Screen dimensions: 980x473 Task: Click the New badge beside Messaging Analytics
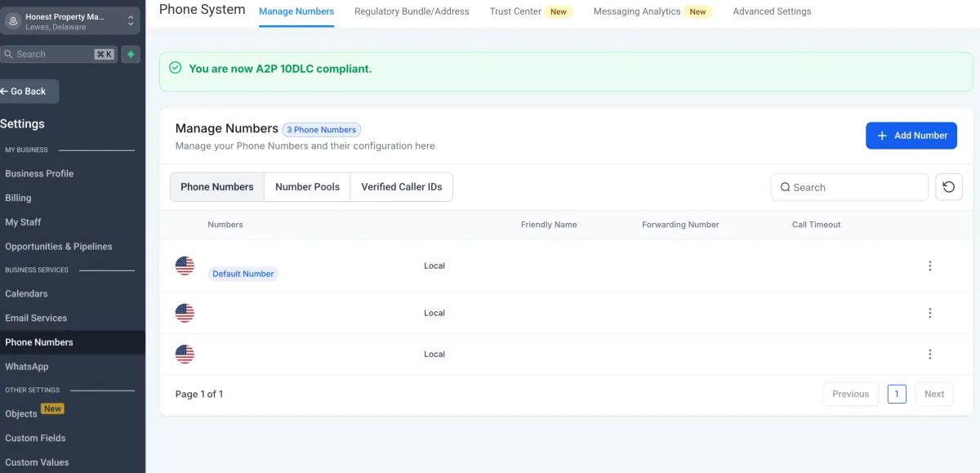[x=698, y=12]
